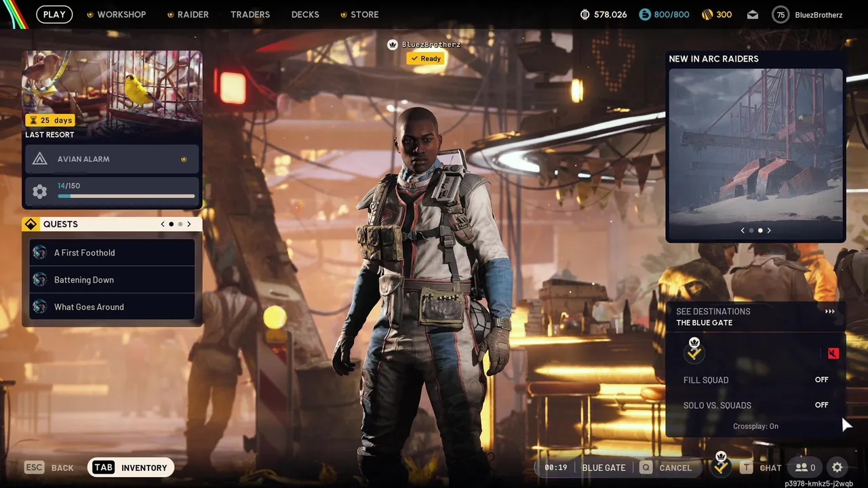Open quest What Goes Around

tap(112, 307)
